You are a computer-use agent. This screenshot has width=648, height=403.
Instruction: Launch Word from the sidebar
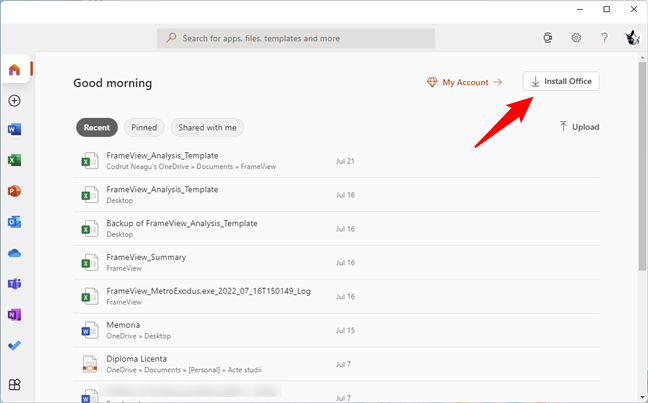click(14, 129)
